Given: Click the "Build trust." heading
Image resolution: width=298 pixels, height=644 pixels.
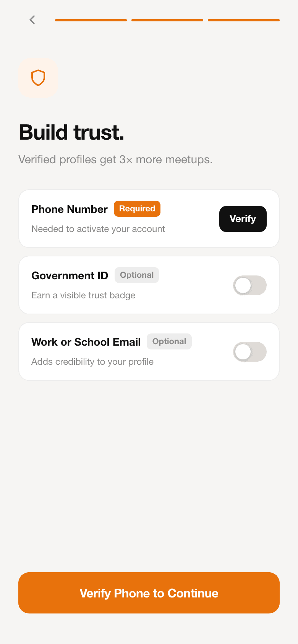Looking at the screenshot, I should pyautogui.click(x=71, y=132).
